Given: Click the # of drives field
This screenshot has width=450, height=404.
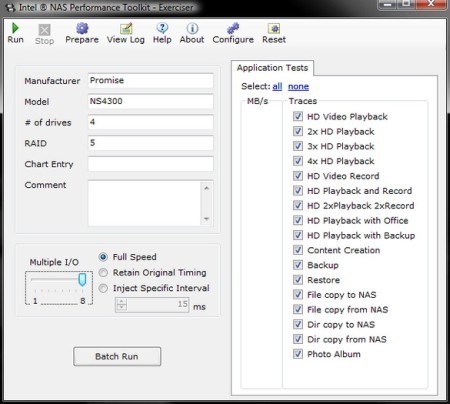Looking at the screenshot, I should coord(151,122).
